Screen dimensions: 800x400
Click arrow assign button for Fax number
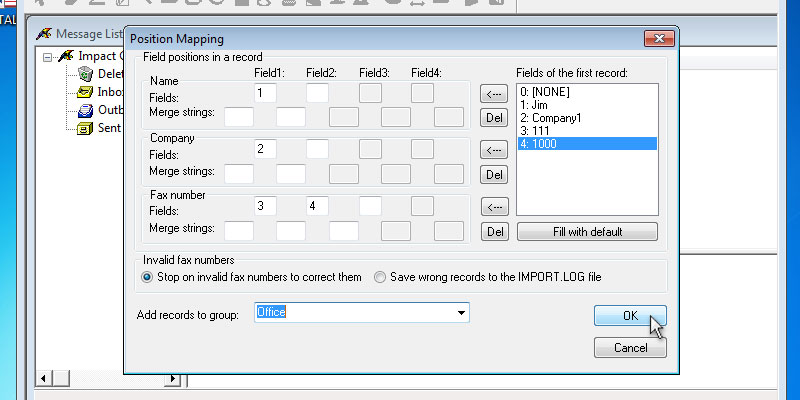pyautogui.click(x=494, y=207)
